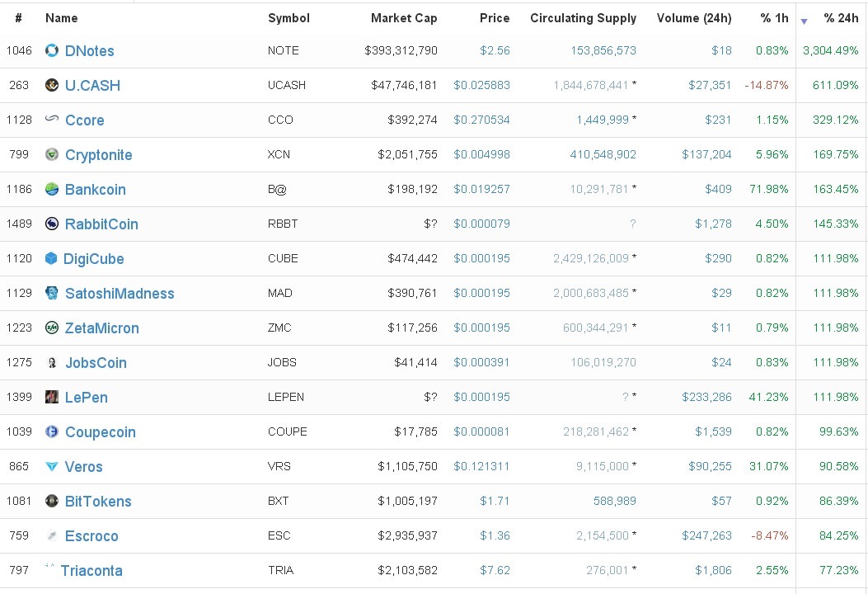Image resolution: width=868 pixels, height=594 pixels.
Task: Click DNotes circulating supply 153,856,573
Action: click(x=603, y=50)
